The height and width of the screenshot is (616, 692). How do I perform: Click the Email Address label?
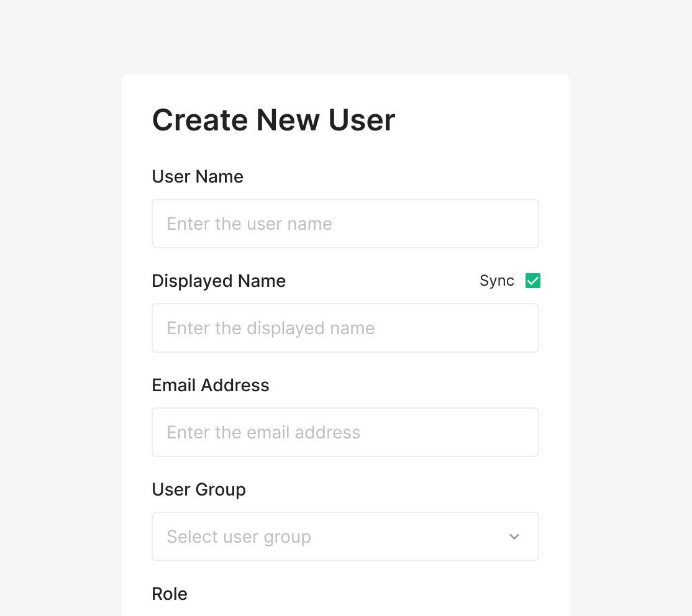point(211,385)
